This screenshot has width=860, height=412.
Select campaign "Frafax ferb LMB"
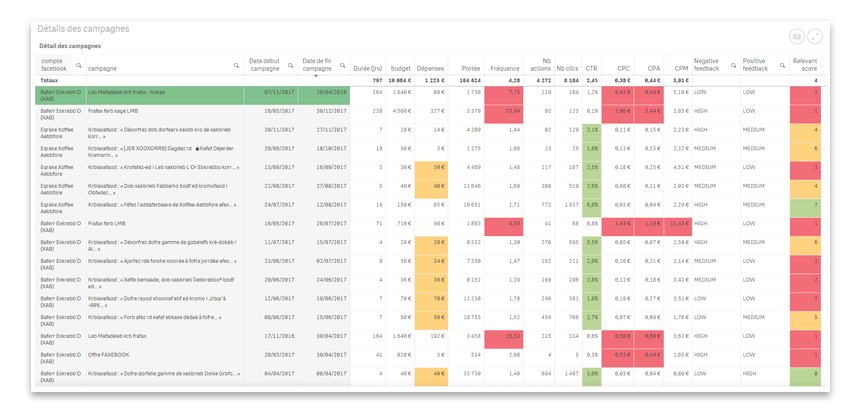tap(165, 227)
